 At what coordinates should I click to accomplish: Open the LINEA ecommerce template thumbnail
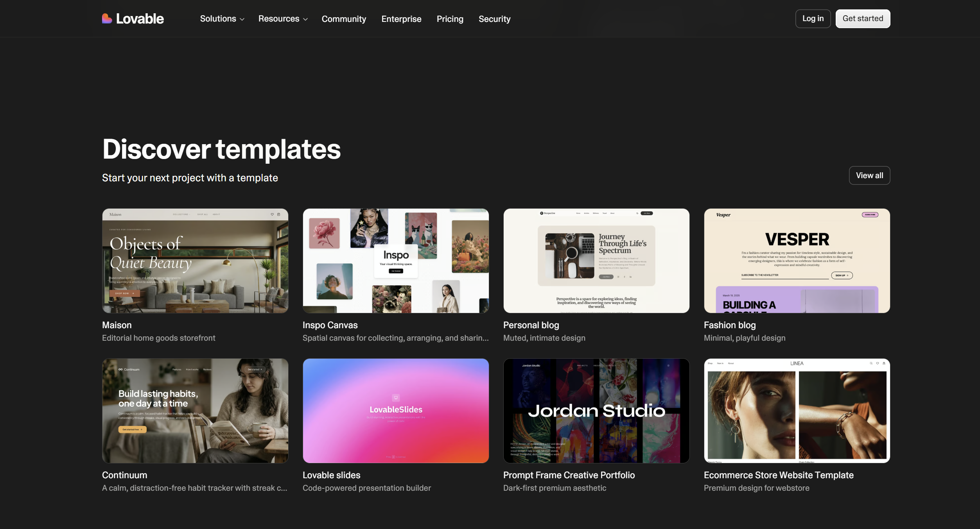797,411
